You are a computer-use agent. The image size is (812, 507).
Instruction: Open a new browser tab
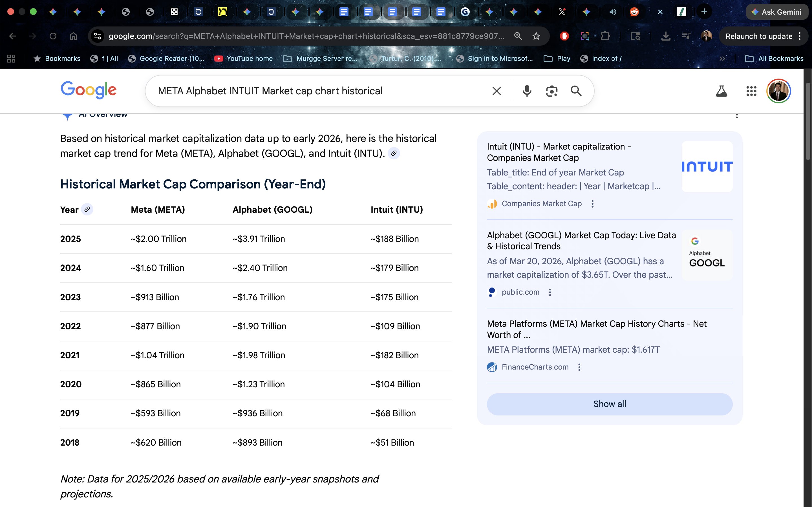click(x=704, y=12)
